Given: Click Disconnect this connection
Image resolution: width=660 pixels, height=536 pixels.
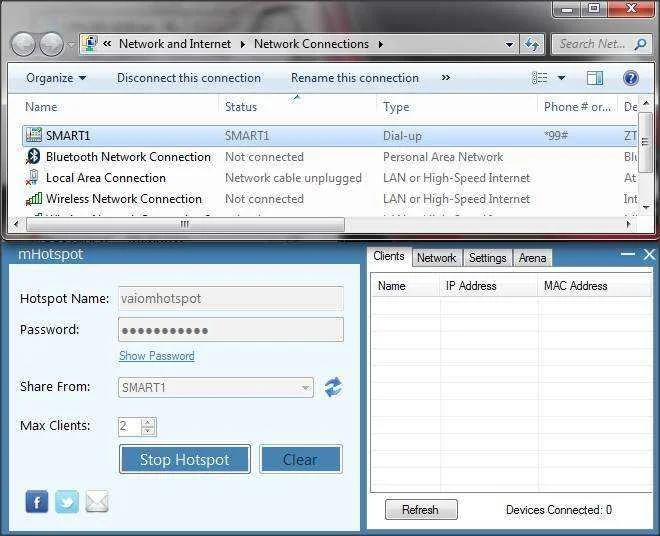Looking at the screenshot, I should click(x=189, y=78).
